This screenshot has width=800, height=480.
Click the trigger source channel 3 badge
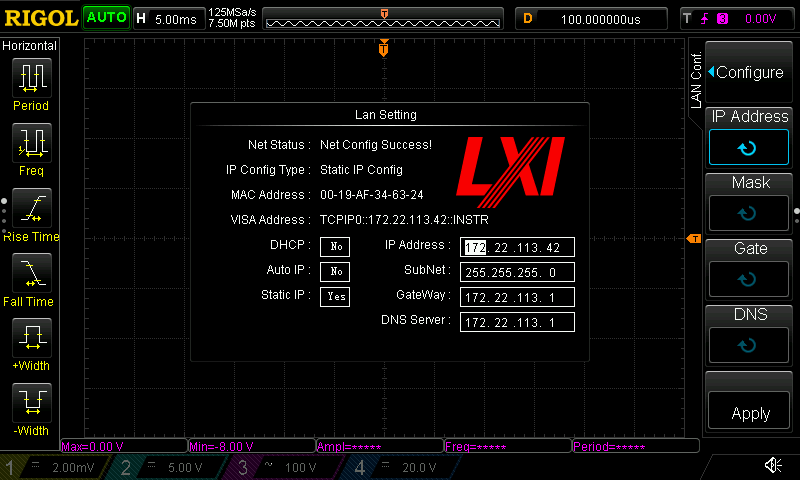click(x=722, y=19)
